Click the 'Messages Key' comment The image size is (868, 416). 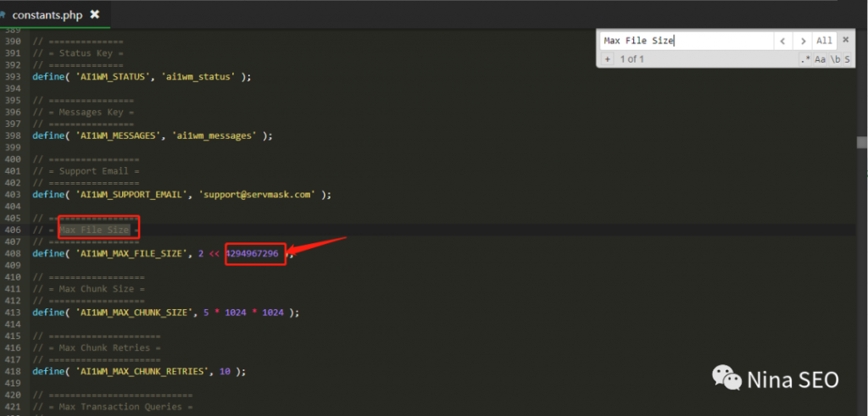coord(92,112)
